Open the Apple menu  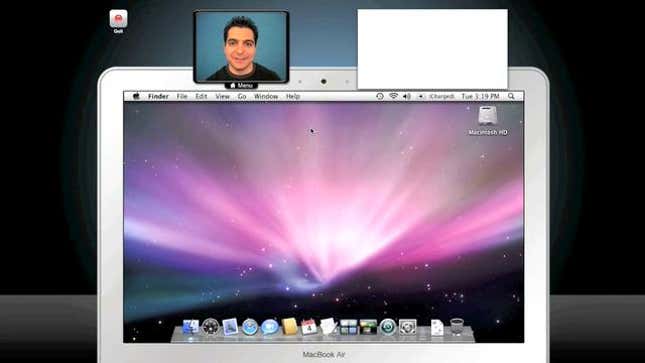[137, 96]
